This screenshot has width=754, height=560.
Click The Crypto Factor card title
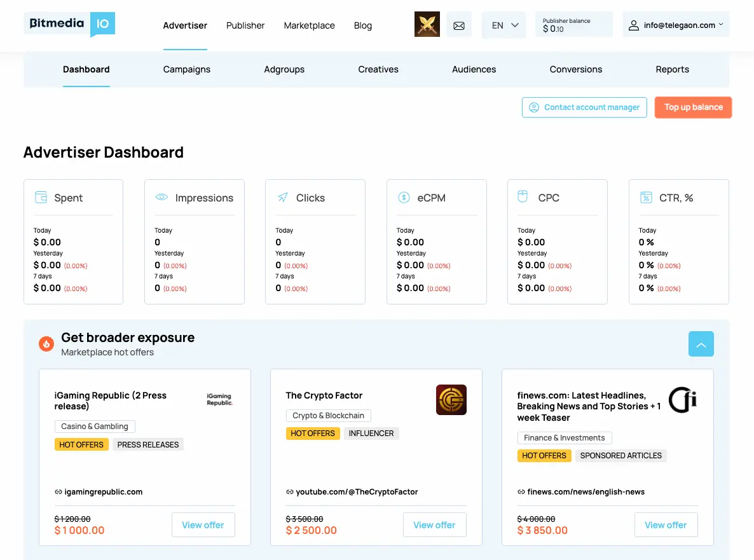[324, 395]
